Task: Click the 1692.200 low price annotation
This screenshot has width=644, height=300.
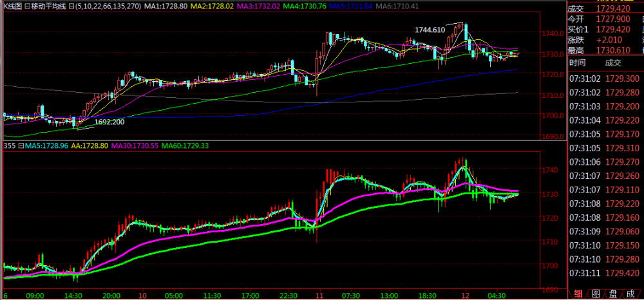Action: [x=109, y=122]
